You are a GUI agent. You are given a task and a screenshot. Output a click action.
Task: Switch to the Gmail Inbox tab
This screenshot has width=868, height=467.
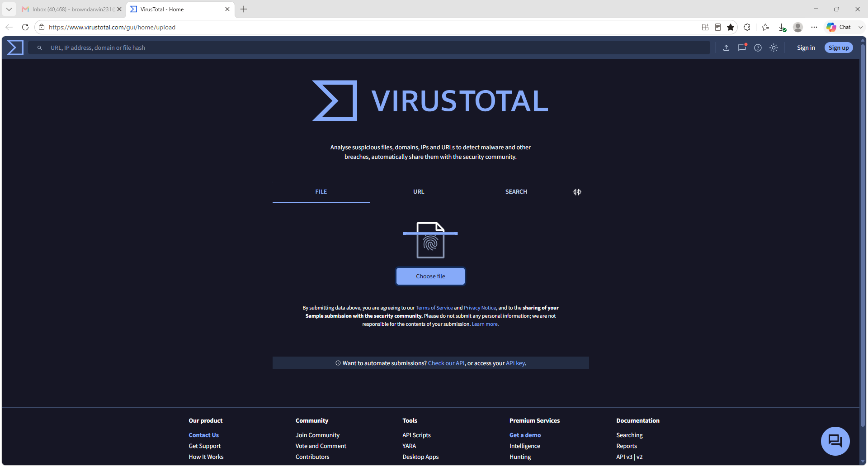(x=71, y=9)
